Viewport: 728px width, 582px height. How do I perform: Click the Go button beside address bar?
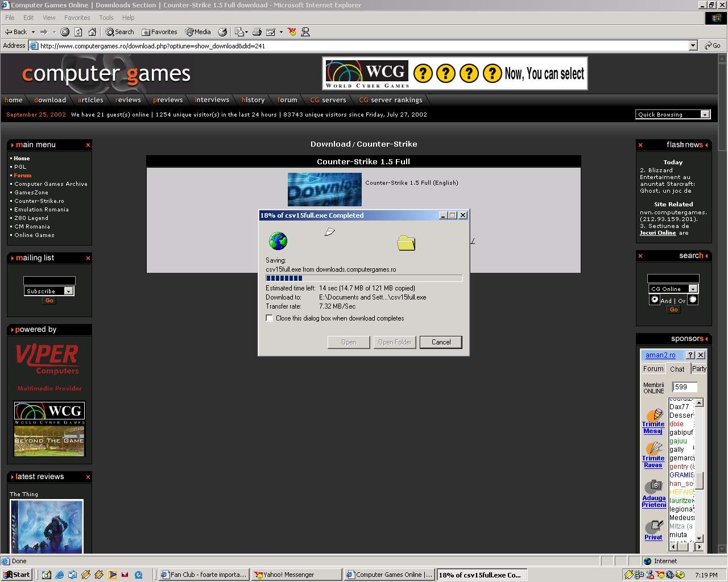pos(713,45)
